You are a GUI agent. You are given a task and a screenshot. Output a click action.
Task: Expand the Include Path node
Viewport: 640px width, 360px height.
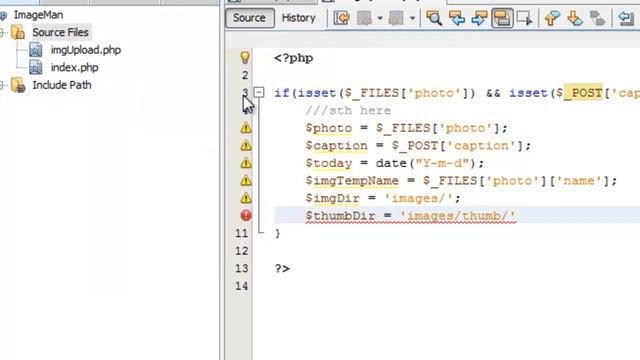coord(2,85)
